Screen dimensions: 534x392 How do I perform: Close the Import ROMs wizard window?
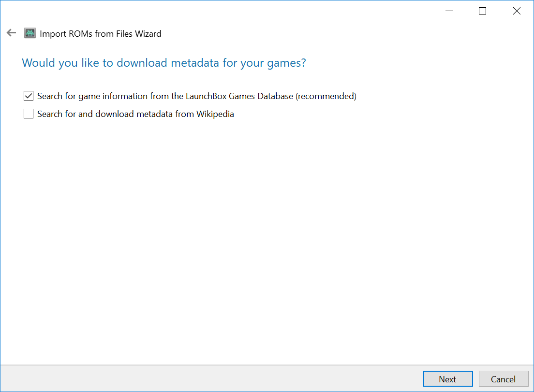(517, 11)
